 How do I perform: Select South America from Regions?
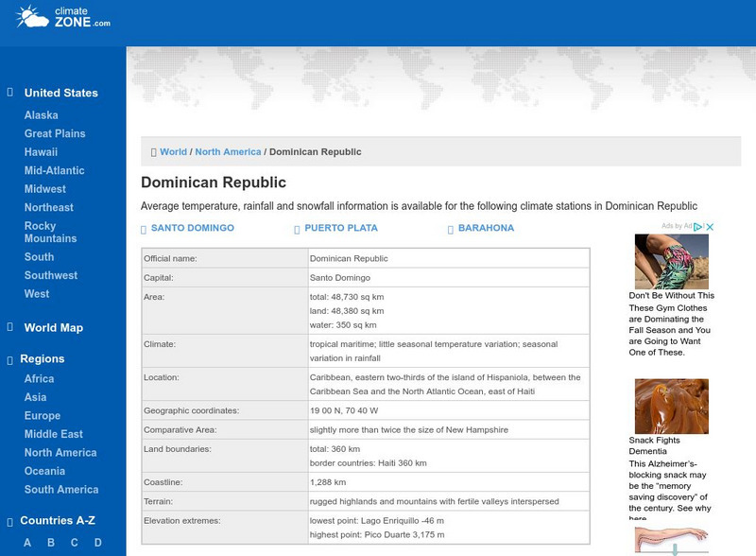pyautogui.click(x=61, y=490)
